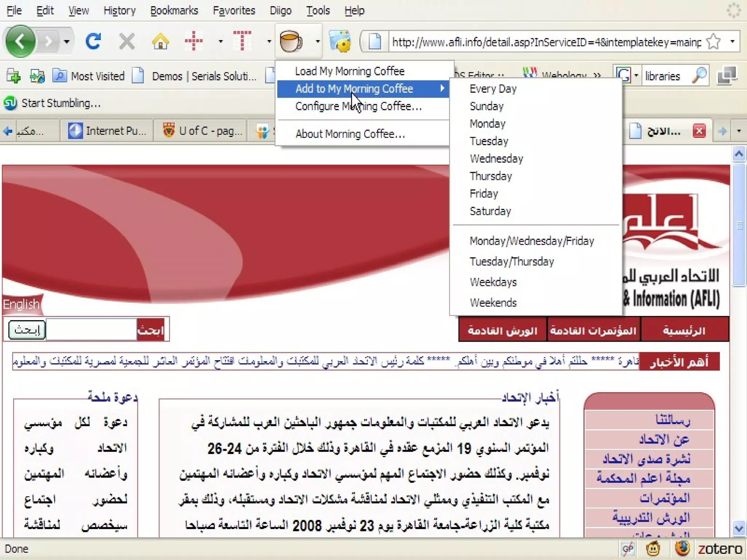Select Weekdays from the submenu

(x=493, y=282)
